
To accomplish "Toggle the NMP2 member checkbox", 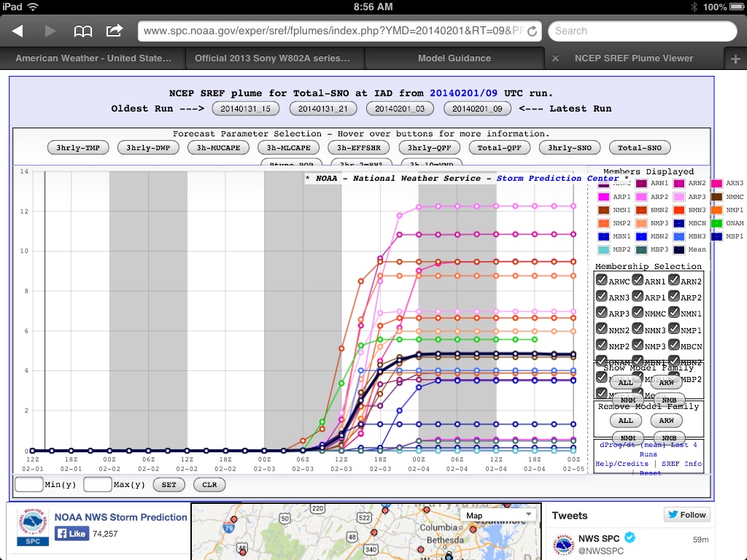I will 601,345.
